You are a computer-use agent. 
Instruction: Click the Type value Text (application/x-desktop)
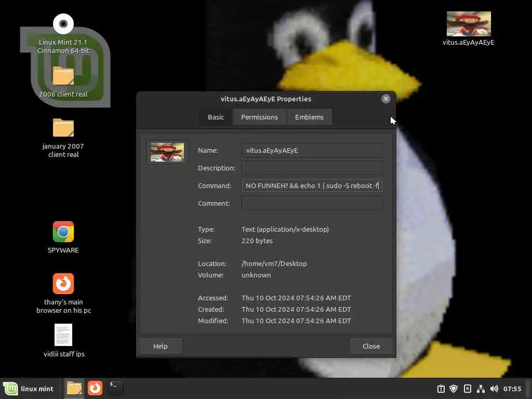click(x=285, y=229)
